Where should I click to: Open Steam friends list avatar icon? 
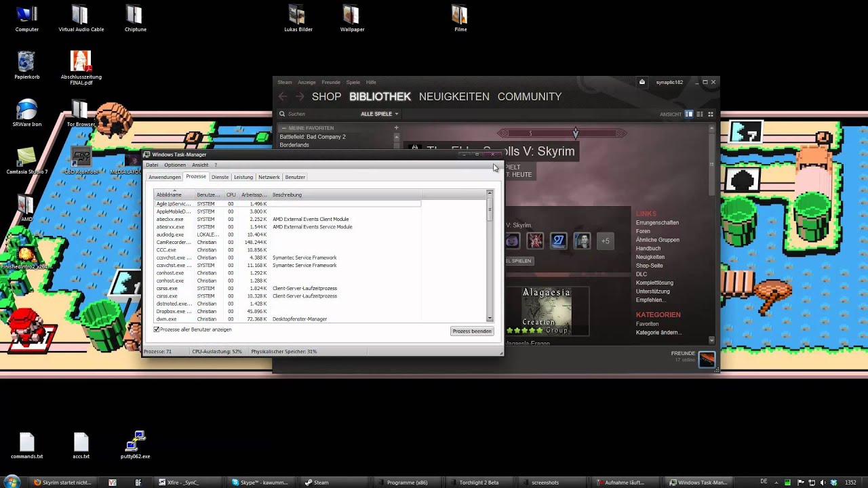pyautogui.click(x=707, y=359)
